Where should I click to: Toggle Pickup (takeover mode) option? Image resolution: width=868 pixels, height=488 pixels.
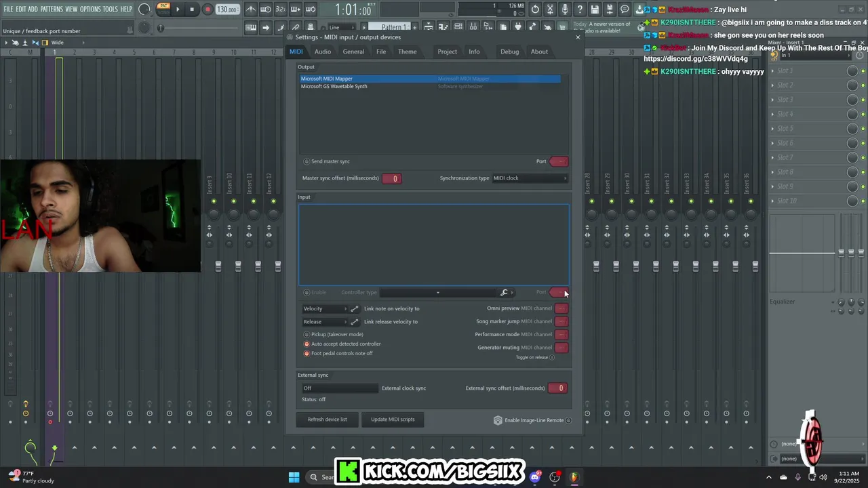(x=307, y=335)
